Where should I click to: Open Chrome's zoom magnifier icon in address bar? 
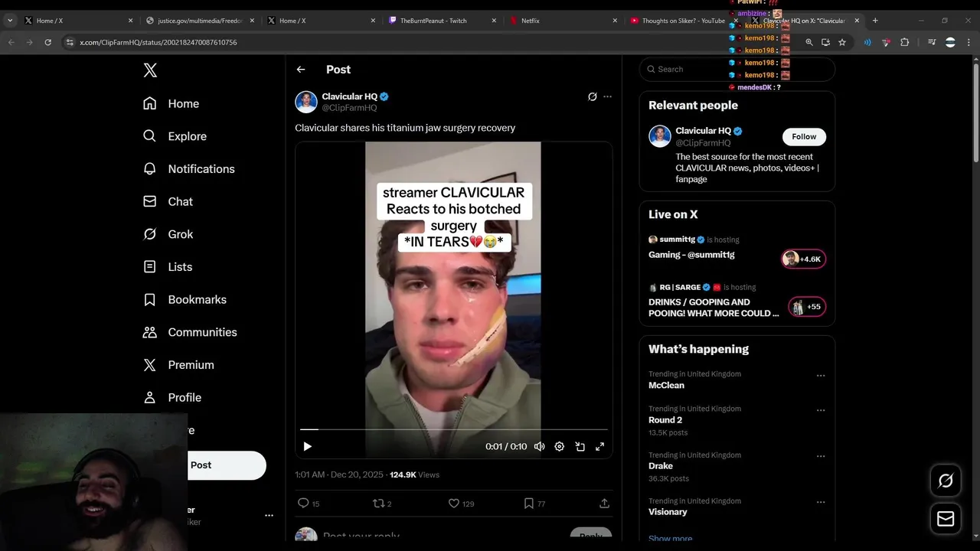(808, 42)
